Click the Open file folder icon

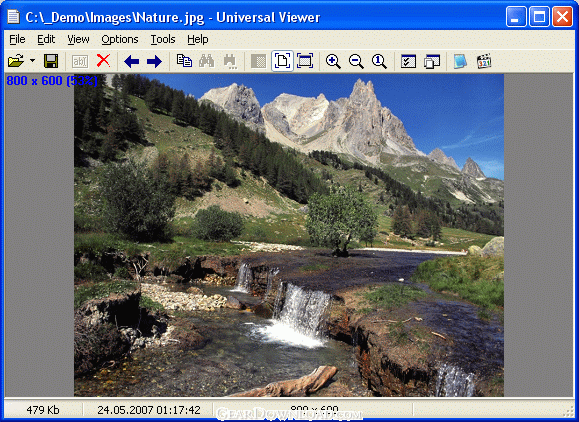(16, 61)
